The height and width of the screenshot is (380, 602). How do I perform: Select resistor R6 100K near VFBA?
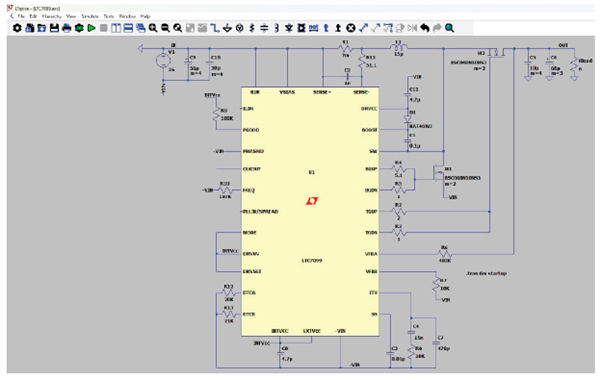[x=445, y=254]
